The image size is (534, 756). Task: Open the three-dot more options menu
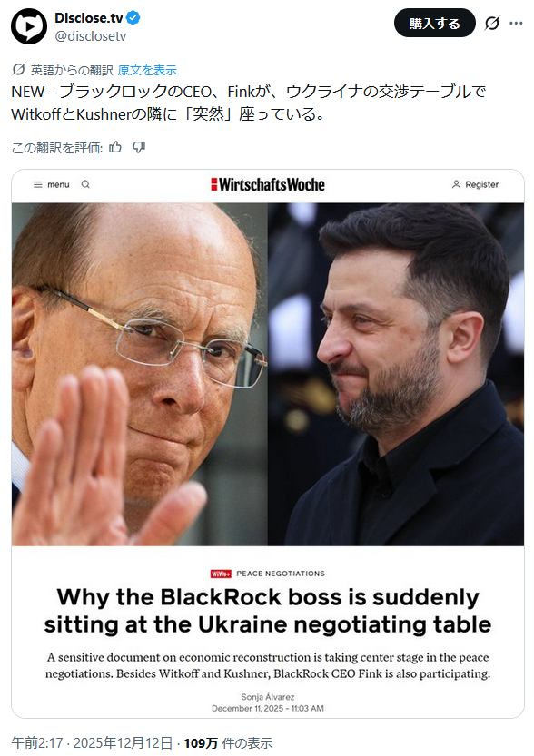pyautogui.click(x=516, y=23)
